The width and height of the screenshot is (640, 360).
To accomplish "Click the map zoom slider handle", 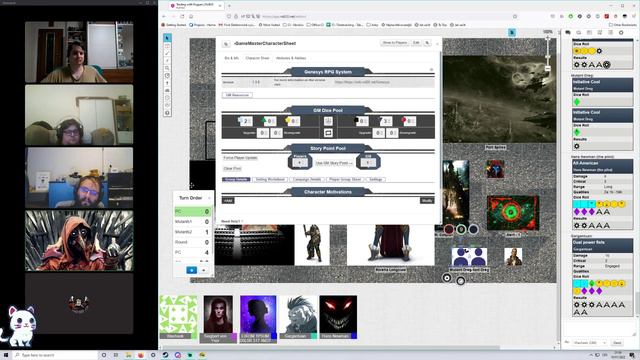I will point(548,58).
